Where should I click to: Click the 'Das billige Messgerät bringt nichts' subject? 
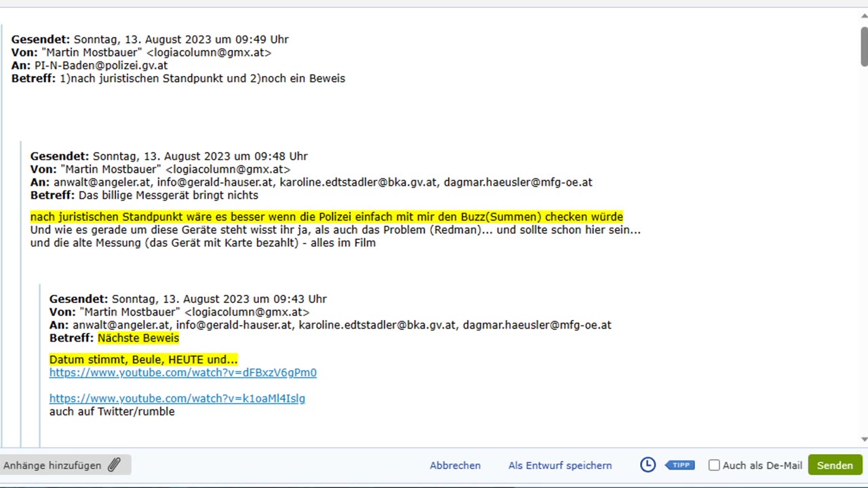tap(168, 195)
